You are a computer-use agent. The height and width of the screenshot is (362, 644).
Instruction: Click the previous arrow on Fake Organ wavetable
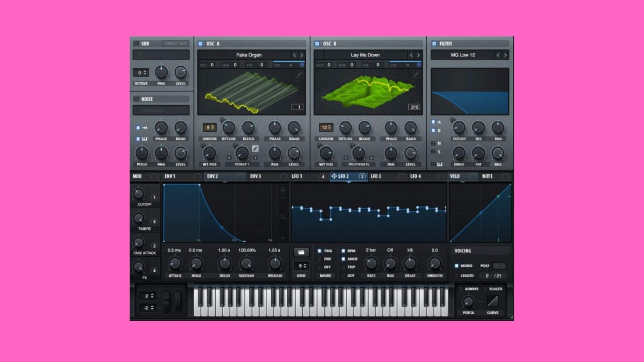(294, 55)
